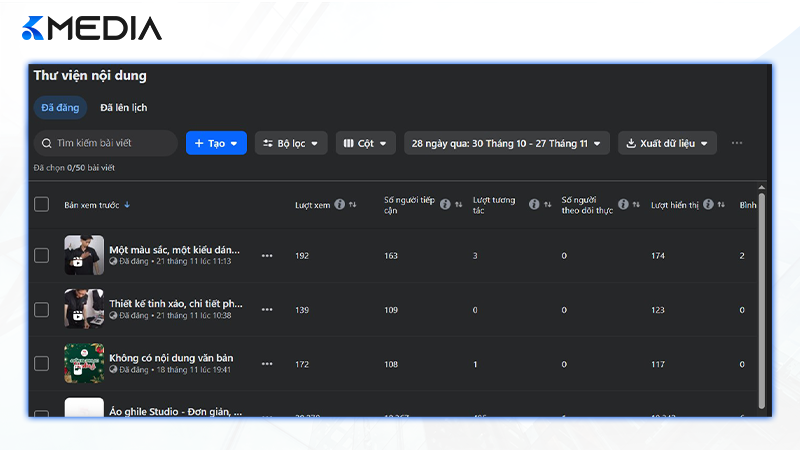This screenshot has width=800, height=450.
Task: Click the sort arrow next to Bản xem trước
Action: click(x=127, y=205)
